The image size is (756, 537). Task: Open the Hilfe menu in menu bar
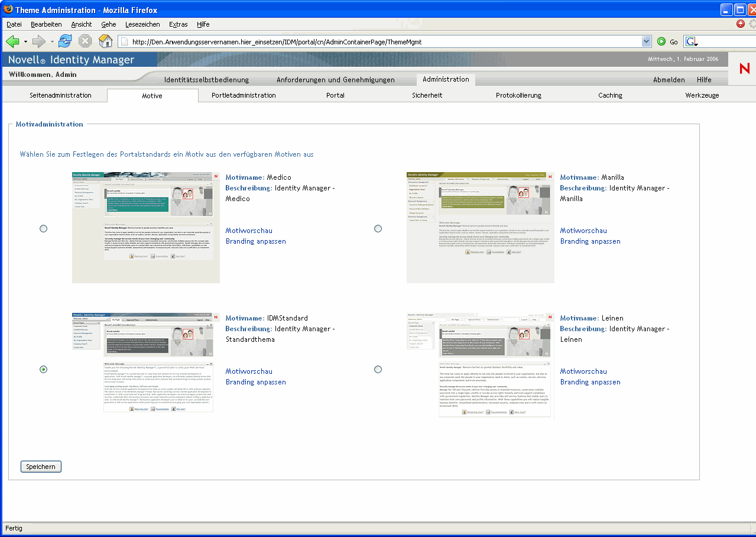pyautogui.click(x=203, y=24)
